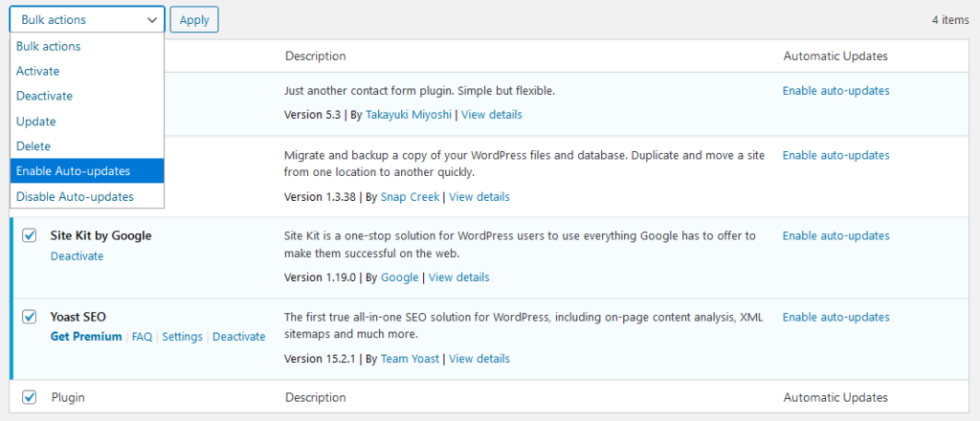Select Delete in the bulk actions list
The height and width of the screenshot is (421, 980).
[x=87, y=146]
